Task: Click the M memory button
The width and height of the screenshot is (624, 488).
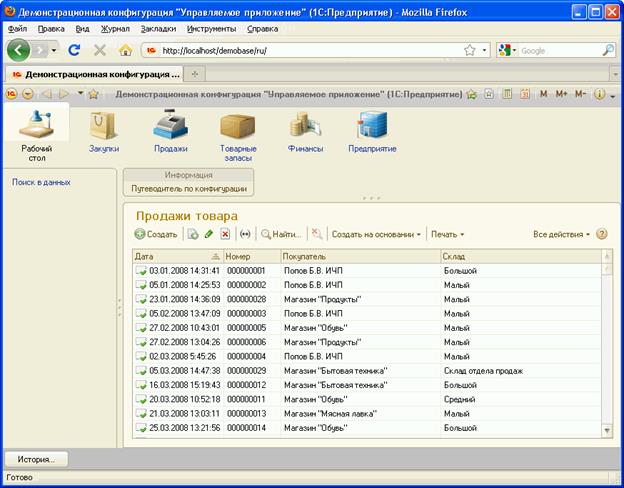Action: tap(543, 94)
